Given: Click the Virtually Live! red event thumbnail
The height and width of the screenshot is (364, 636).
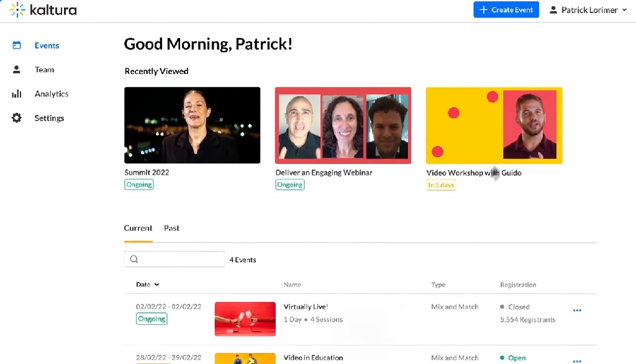Looking at the screenshot, I should pyautogui.click(x=245, y=319).
